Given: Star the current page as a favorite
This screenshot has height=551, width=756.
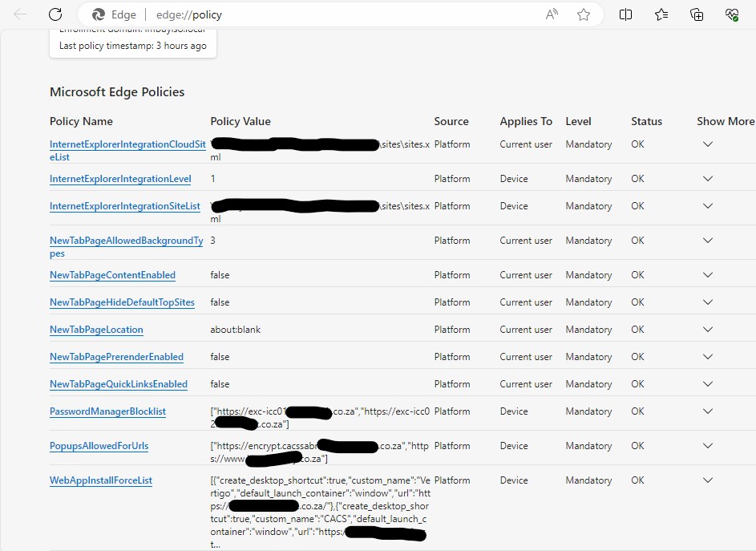Looking at the screenshot, I should point(584,14).
